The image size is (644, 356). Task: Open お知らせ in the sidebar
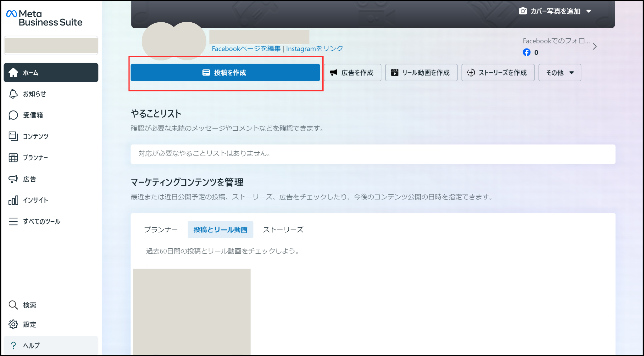[x=51, y=94]
